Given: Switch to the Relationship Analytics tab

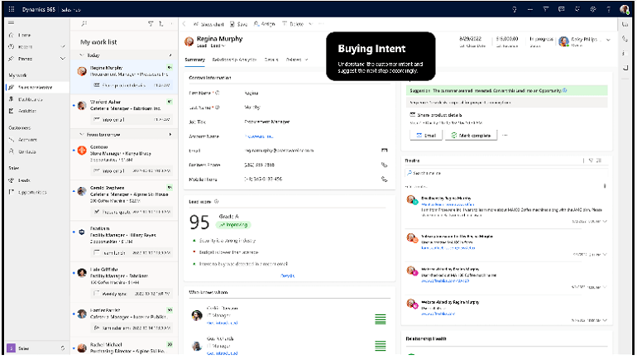Looking at the screenshot, I should pyautogui.click(x=235, y=60).
